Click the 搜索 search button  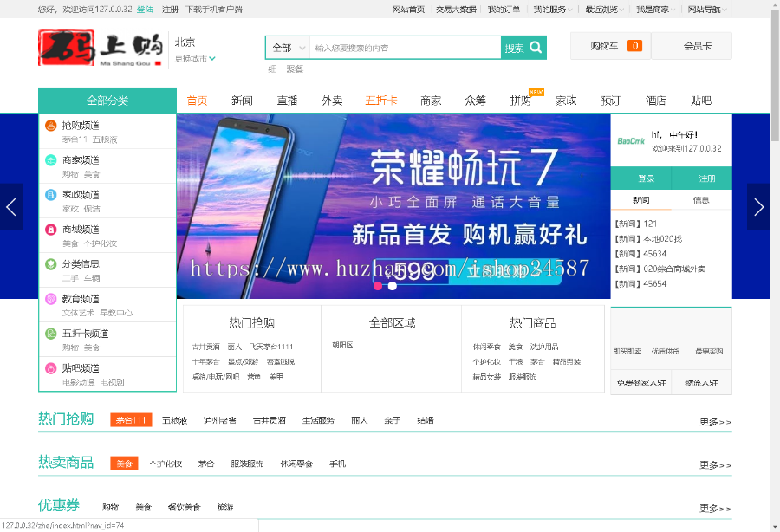(523, 48)
